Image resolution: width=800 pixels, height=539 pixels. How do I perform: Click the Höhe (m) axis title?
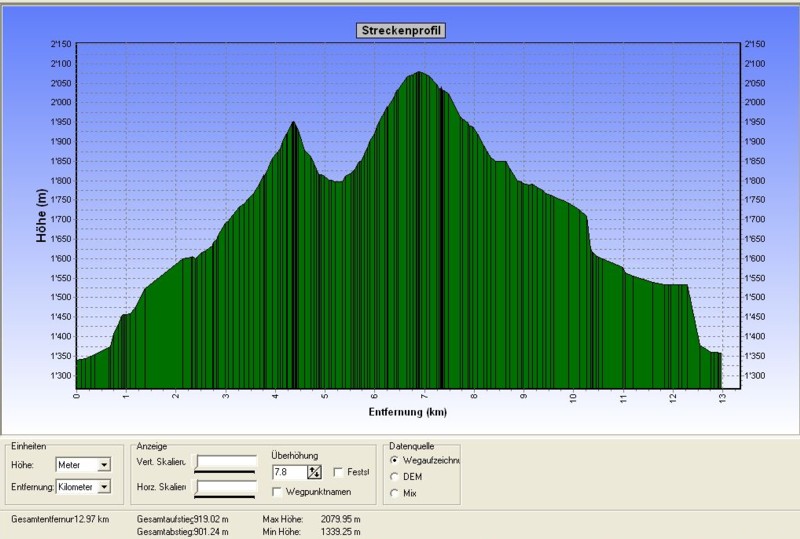coord(41,215)
